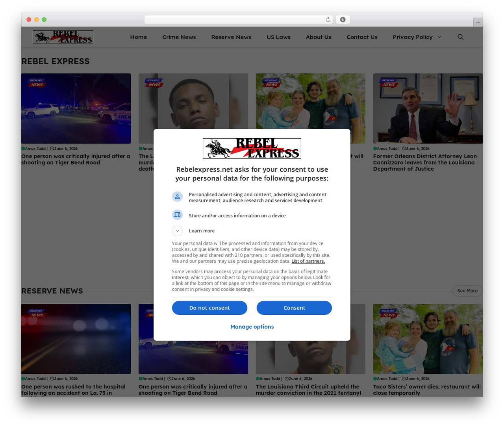Expand the Learn more chevron
Image resolution: width=504 pixels, height=427 pixels.
[177, 231]
